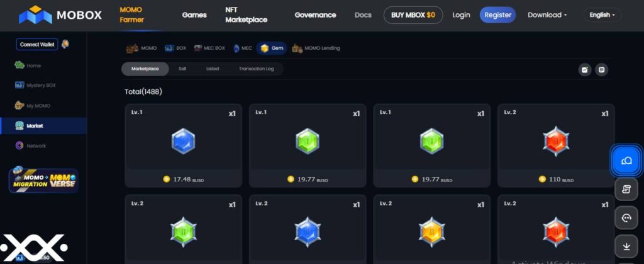Click the Home sidebar icon

point(19,66)
